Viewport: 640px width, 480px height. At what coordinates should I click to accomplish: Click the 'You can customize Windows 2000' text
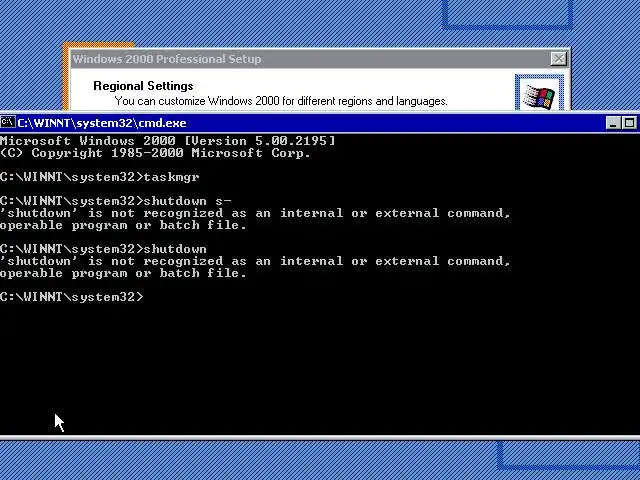281,101
